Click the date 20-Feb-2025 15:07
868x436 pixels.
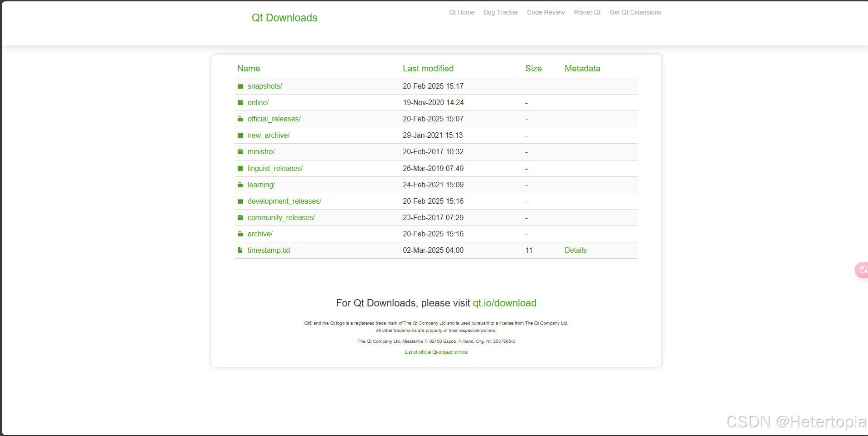[x=433, y=119]
